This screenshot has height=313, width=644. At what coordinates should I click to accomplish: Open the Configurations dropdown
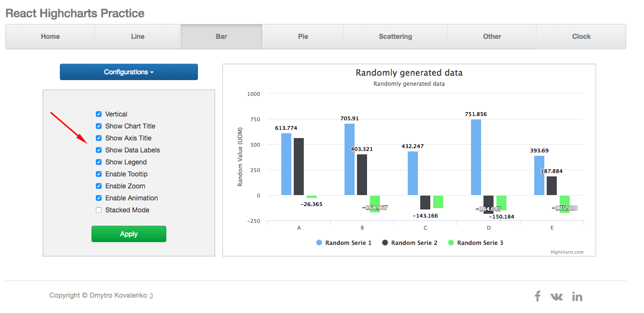point(128,71)
